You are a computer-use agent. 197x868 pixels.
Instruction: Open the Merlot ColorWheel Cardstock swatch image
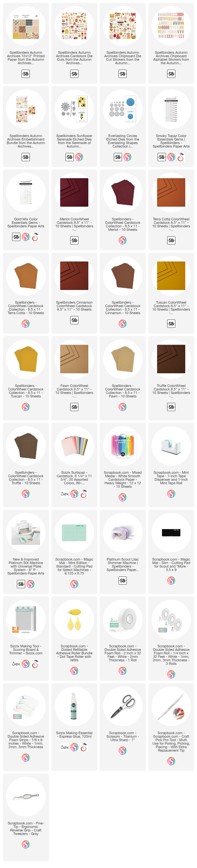[x=74, y=192]
